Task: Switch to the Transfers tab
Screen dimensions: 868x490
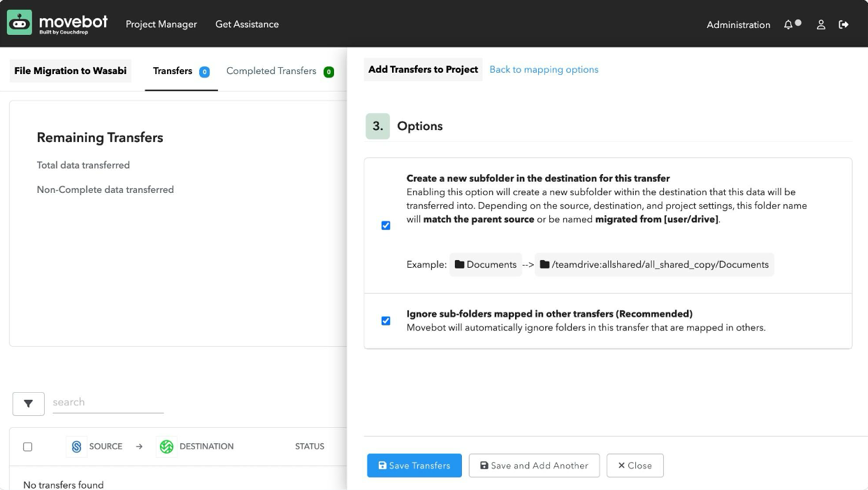Action: tap(181, 71)
